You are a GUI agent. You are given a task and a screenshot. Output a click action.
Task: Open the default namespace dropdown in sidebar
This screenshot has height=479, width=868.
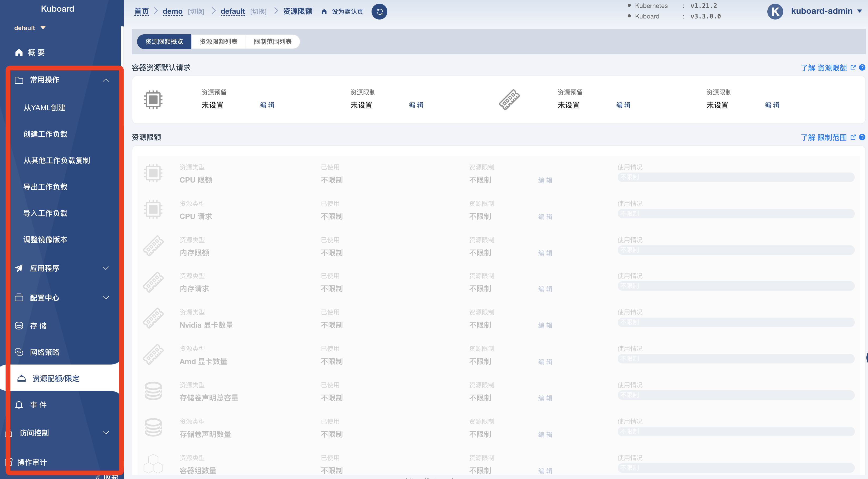click(x=30, y=28)
